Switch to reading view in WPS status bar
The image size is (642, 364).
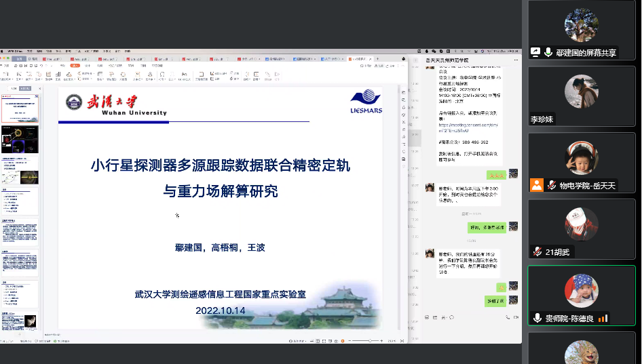330,341
